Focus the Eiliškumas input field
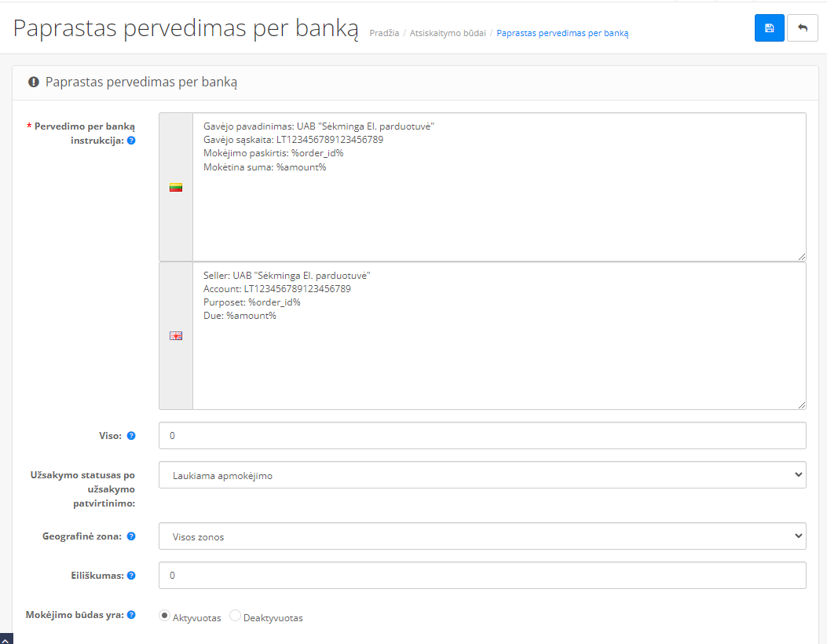The width and height of the screenshot is (827, 644). coord(482,576)
